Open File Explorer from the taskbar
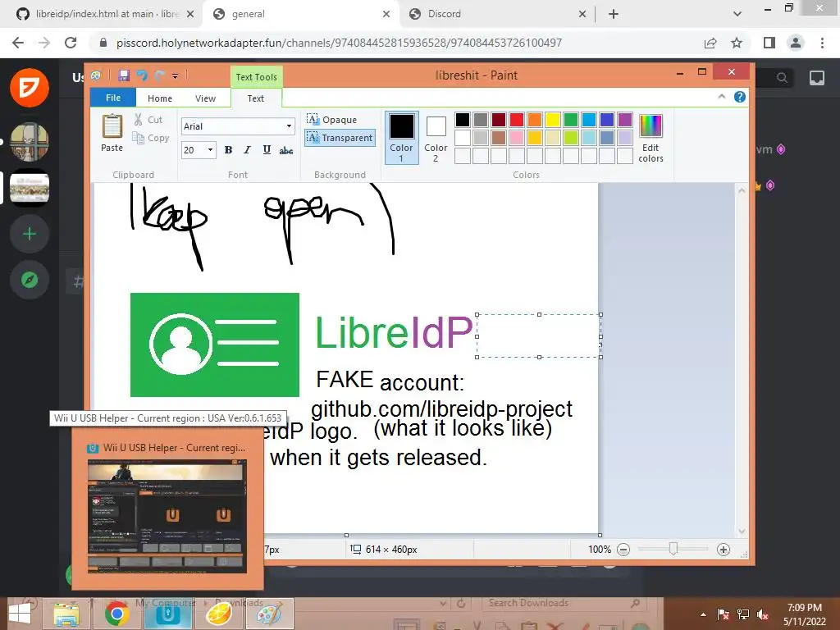The width and height of the screenshot is (840, 630). (66, 614)
